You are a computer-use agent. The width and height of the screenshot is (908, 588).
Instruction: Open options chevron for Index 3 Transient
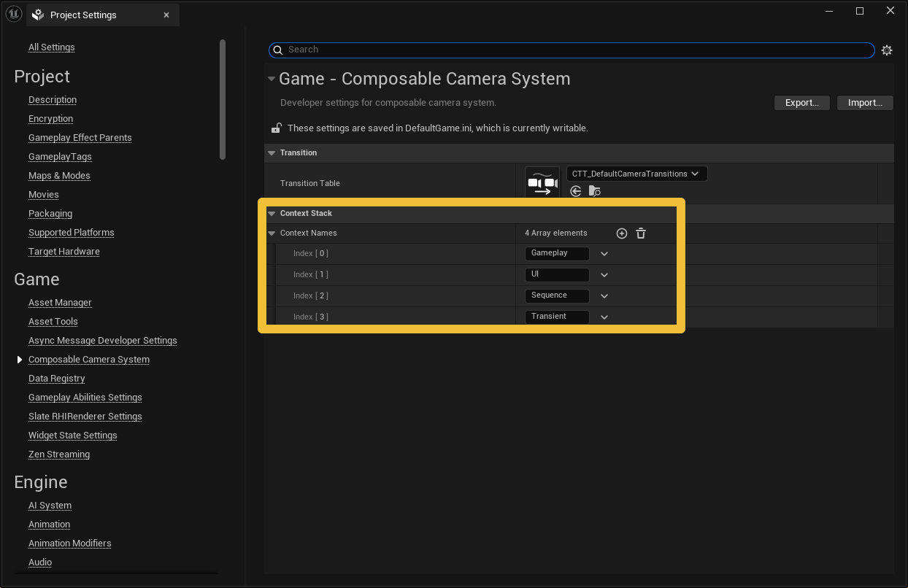pyautogui.click(x=604, y=317)
